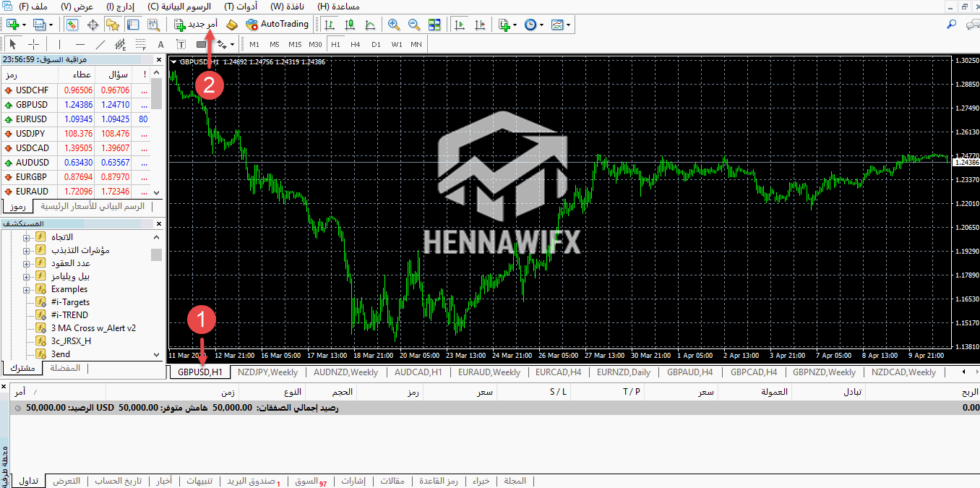The width and height of the screenshot is (980, 488).
Task: Zoom in on the chart with magnifier plus
Action: [393, 25]
